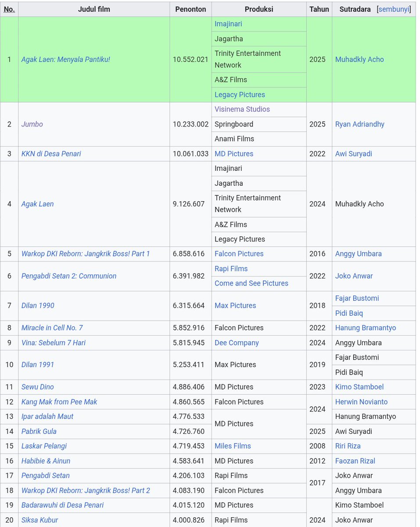420x527 pixels.
Task: Open Falcon Pictures link in row 5
Action: click(239, 254)
